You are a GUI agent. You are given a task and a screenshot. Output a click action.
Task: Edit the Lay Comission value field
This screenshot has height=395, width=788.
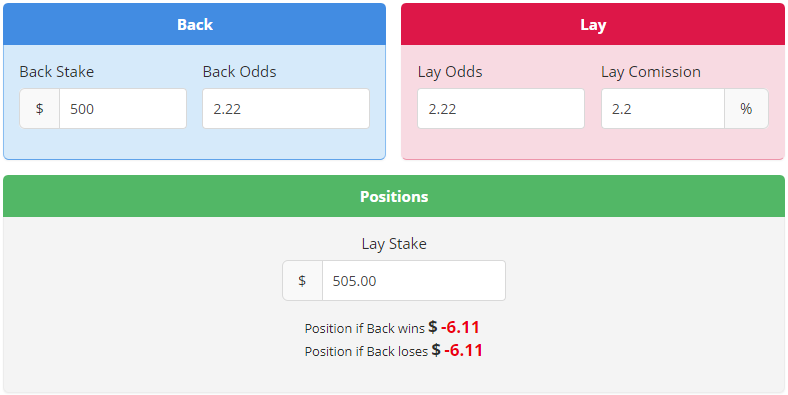[663, 109]
